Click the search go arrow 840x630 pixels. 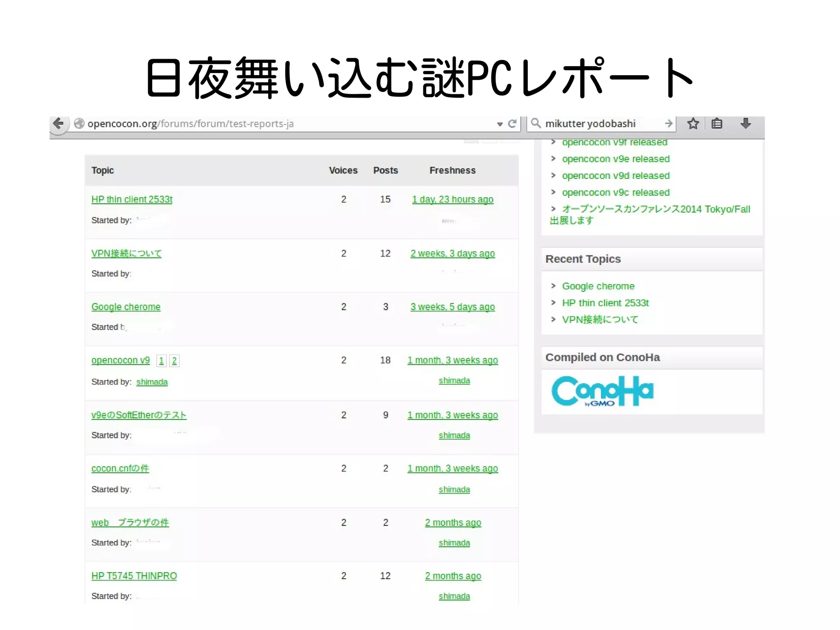[669, 124]
